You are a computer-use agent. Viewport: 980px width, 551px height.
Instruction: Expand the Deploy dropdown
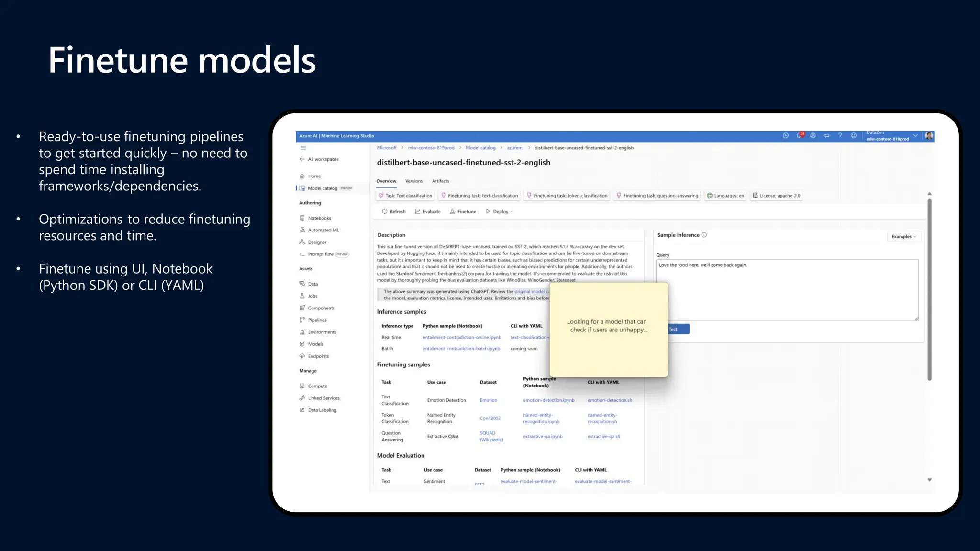[499, 212]
